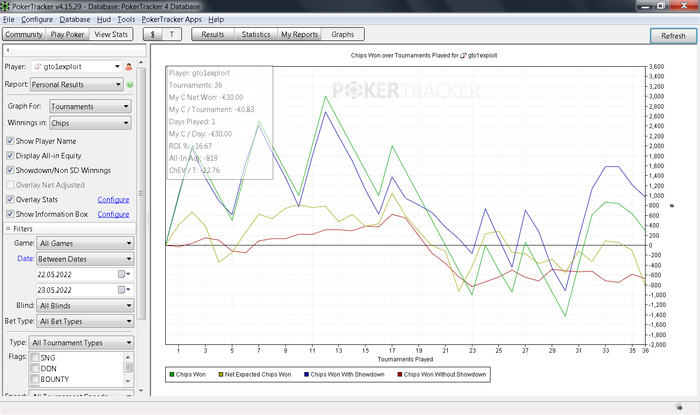Select the T tournaments button
The image size is (700, 415).
tap(172, 34)
